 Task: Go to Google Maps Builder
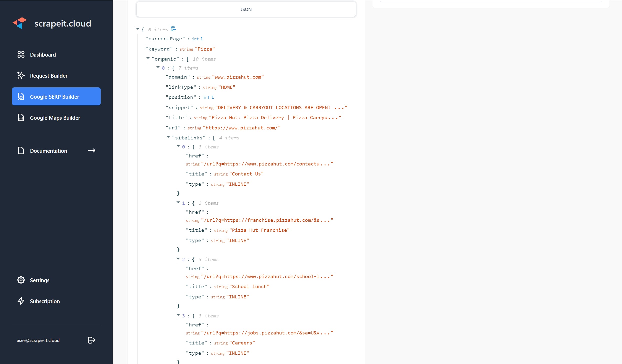[56, 117]
